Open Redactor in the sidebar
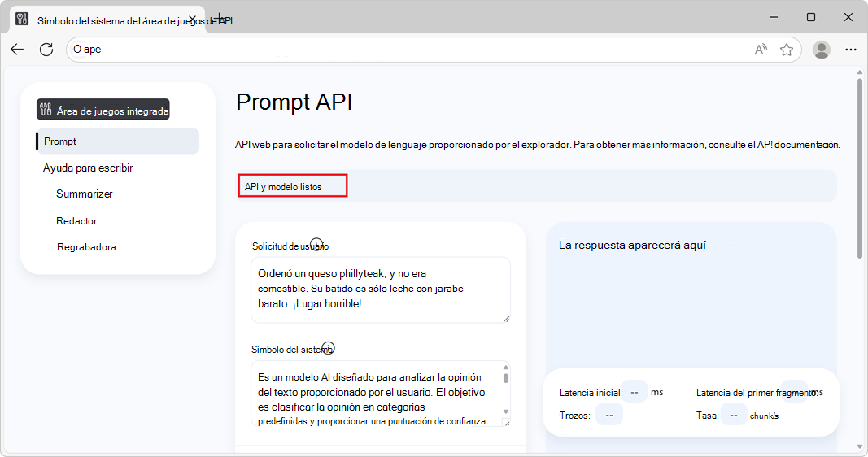This screenshot has height=457, width=868. point(76,220)
